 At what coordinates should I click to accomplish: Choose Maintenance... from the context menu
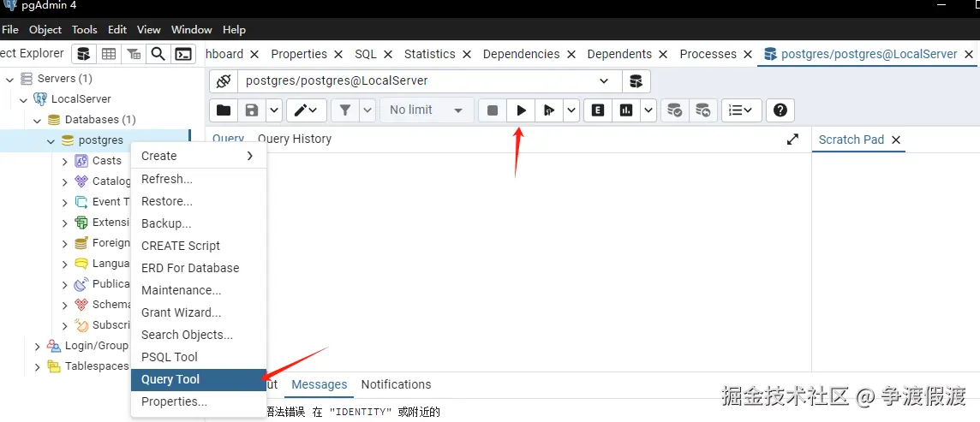[198, 290]
